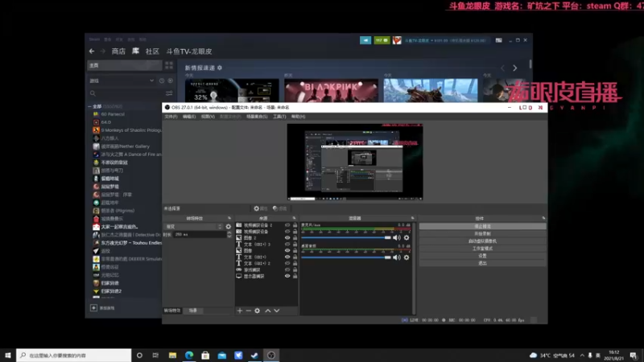644x362 pixels.
Task: Undock OBS controls panel corner icon
Action: click(x=543, y=218)
